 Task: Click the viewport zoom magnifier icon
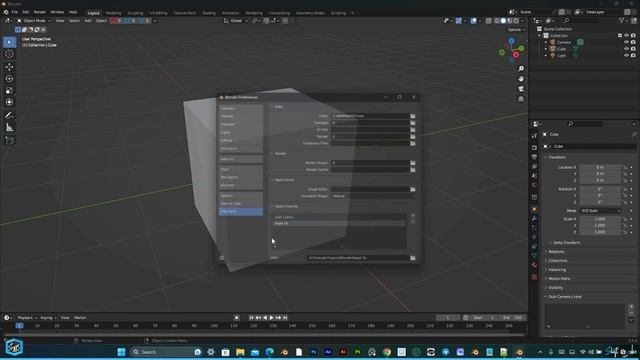(x=521, y=69)
